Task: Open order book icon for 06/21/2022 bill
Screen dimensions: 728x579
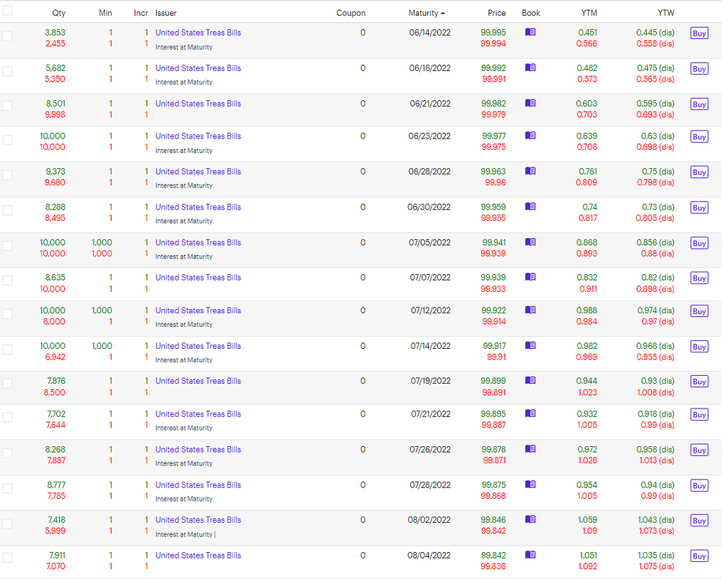Action: click(x=530, y=103)
